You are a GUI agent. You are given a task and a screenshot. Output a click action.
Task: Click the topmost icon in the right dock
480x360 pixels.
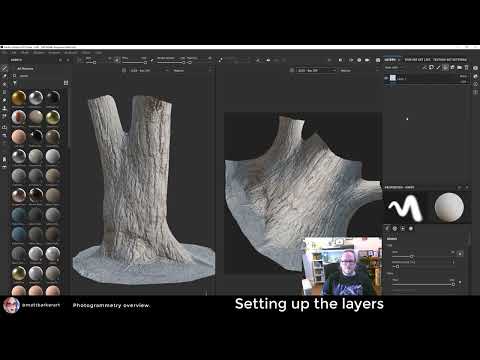(476, 68)
